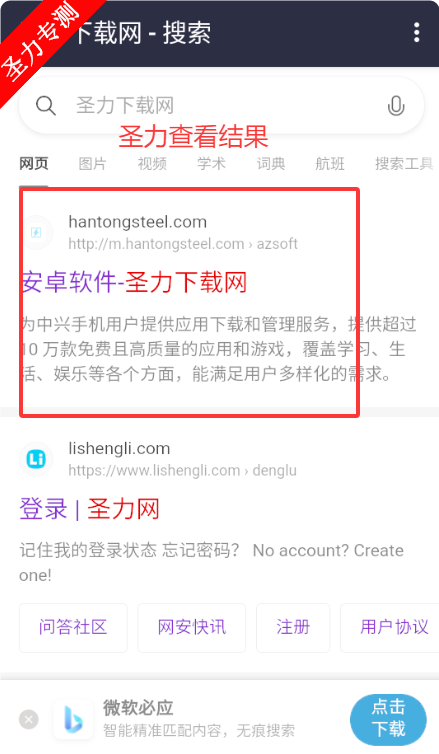Open the 登录 | 圣力网 result
Image resolution: width=439 pixels, height=754 pixels.
pyautogui.click(x=89, y=509)
